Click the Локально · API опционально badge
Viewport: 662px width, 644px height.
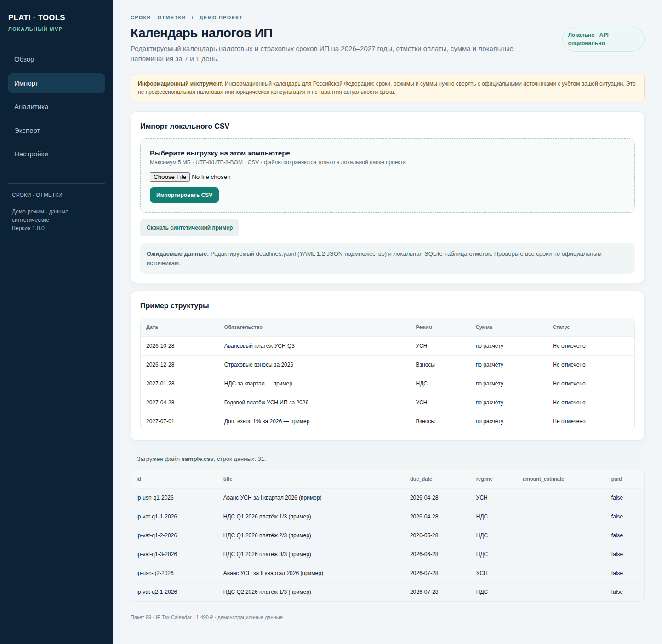[x=603, y=39]
